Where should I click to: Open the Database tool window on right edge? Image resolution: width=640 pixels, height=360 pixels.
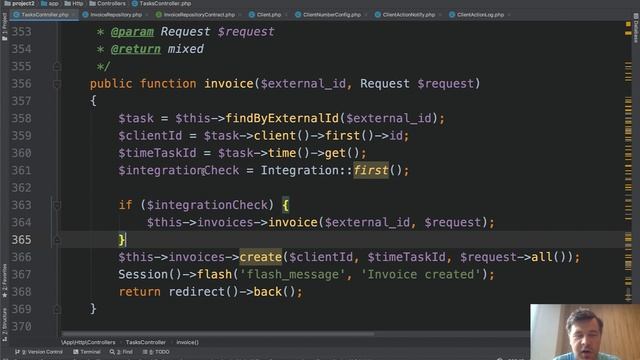[x=636, y=28]
